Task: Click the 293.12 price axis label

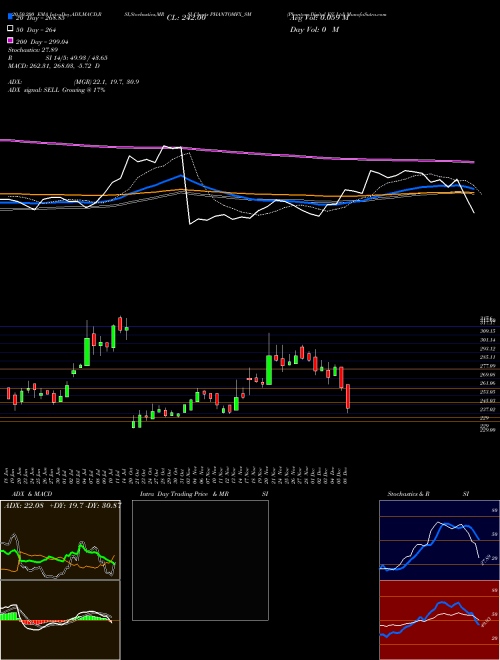Action: (x=488, y=349)
